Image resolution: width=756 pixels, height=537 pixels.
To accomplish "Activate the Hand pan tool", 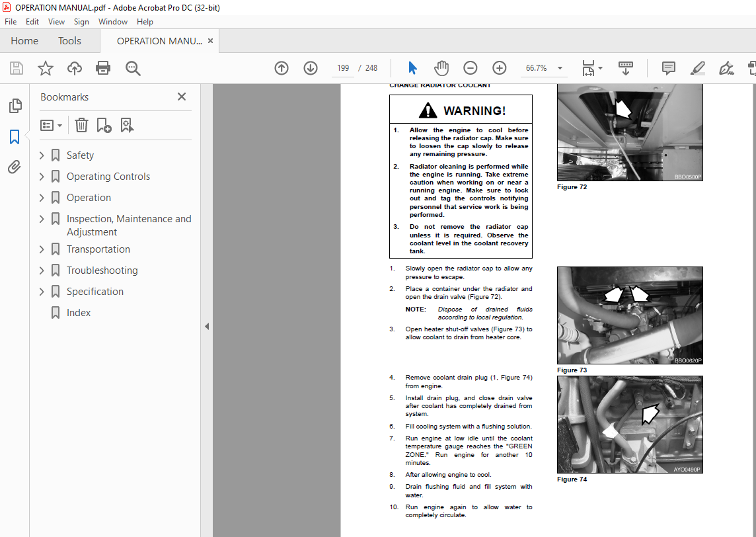I will pos(441,68).
